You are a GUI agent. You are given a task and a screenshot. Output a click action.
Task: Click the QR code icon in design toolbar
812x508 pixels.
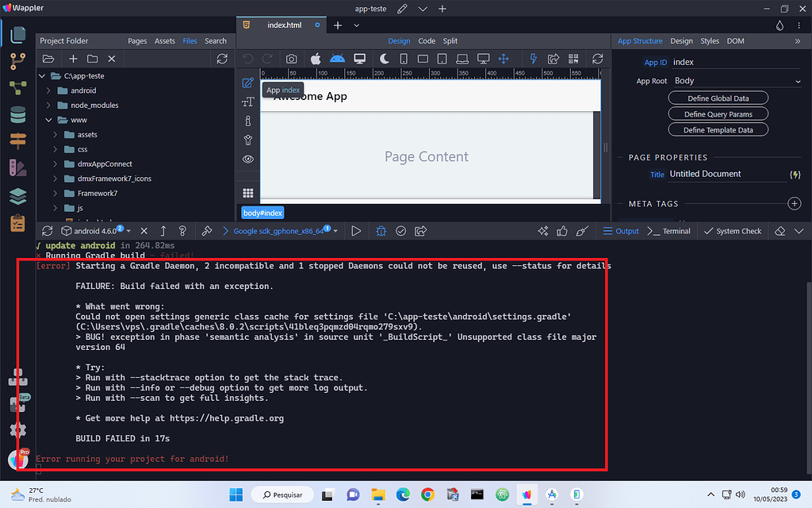[x=573, y=59]
